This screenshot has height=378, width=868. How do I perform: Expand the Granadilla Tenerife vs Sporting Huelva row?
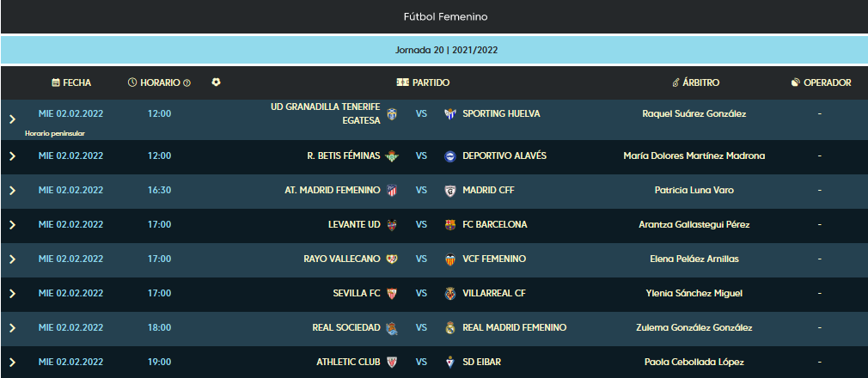click(x=12, y=119)
